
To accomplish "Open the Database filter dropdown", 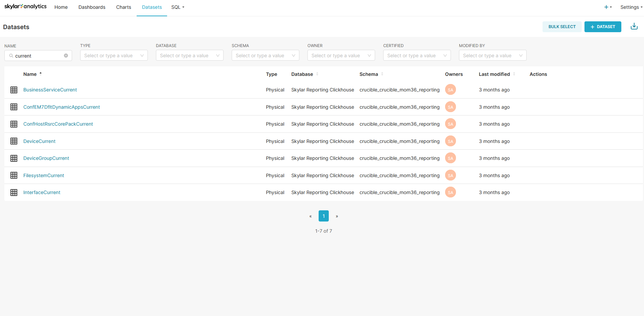I will (190, 56).
